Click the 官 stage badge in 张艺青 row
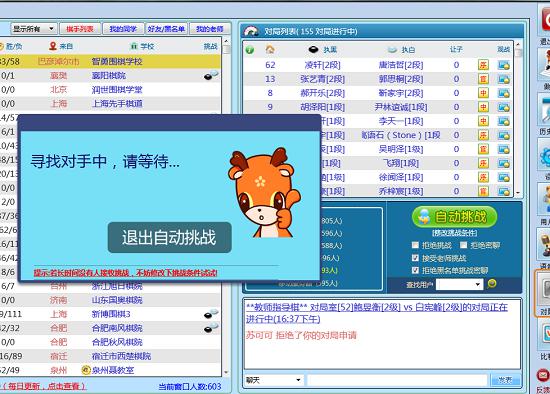The image size is (550, 394). 483,79
